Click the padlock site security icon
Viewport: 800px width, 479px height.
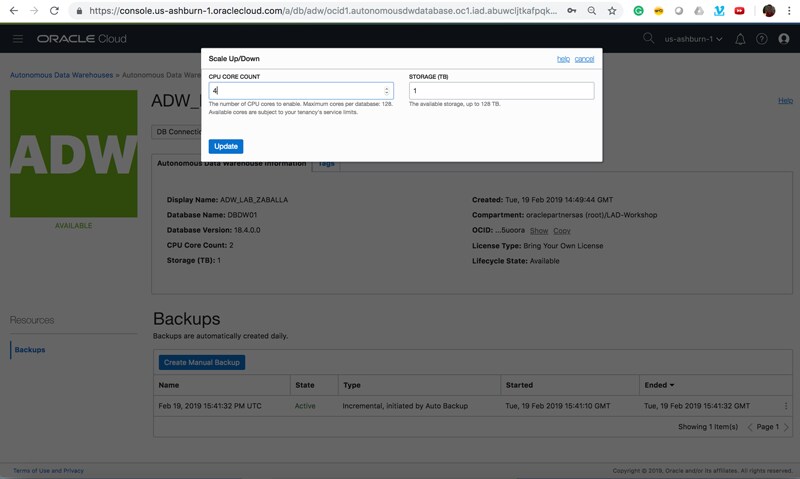pyautogui.click(x=79, y=11)
